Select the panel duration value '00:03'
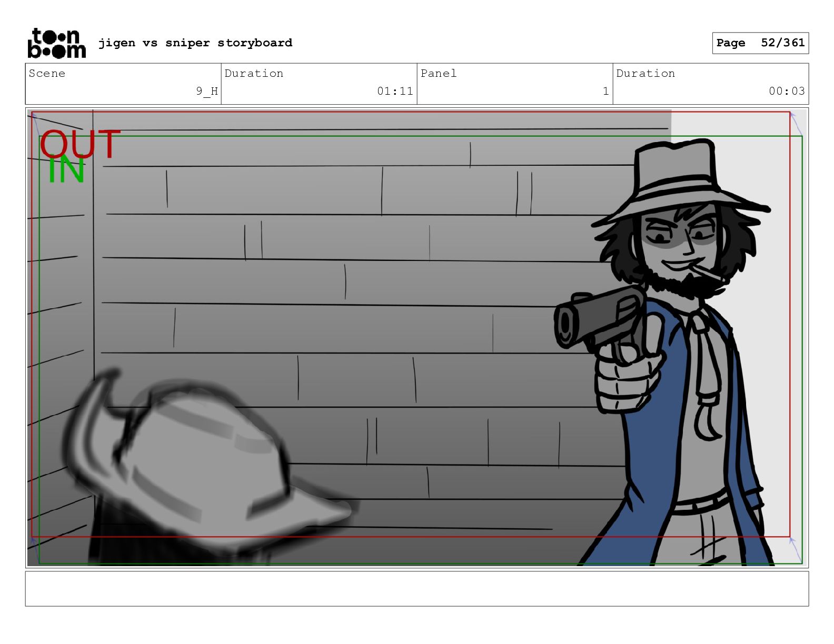The image size is (834, 644). coord(787,91)
